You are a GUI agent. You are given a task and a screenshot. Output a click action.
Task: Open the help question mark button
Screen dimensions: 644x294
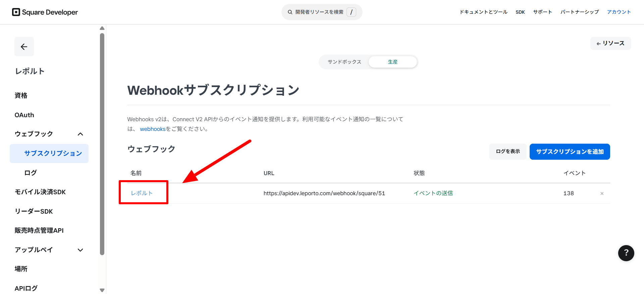626,253
